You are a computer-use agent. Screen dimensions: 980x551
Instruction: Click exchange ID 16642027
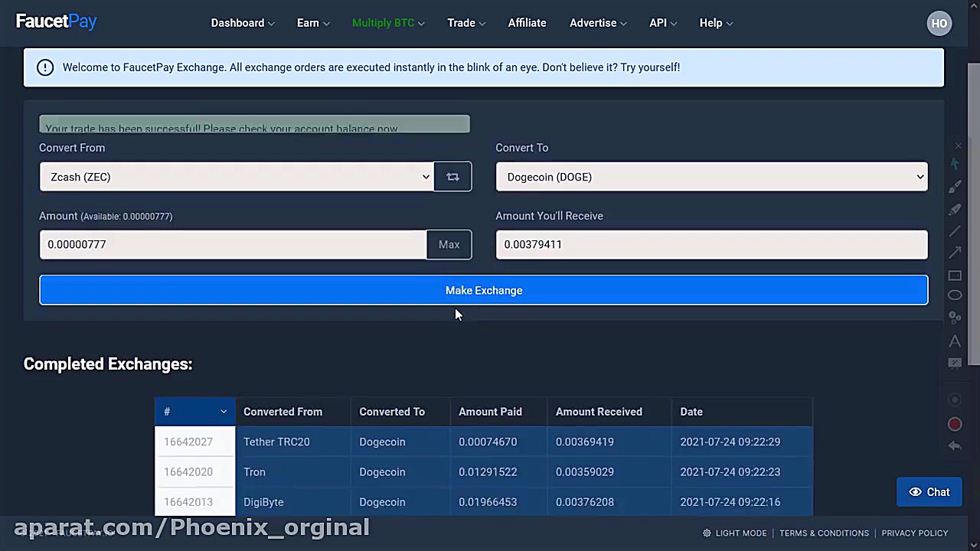(x=188, y=442)
